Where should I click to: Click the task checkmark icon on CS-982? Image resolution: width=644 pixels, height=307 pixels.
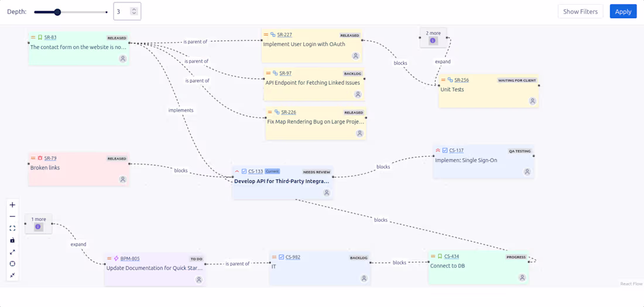(282, 257)
